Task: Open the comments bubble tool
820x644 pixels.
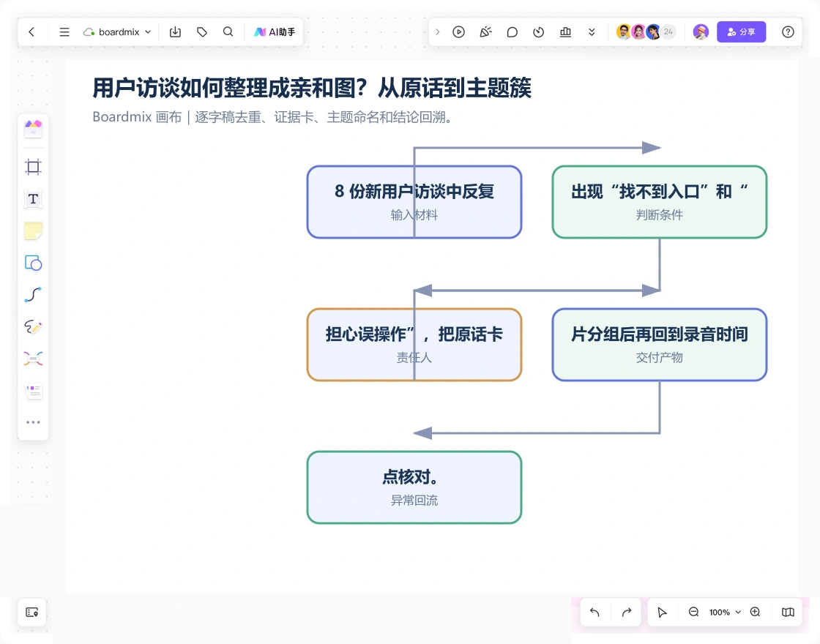Action: click(512, 32)
